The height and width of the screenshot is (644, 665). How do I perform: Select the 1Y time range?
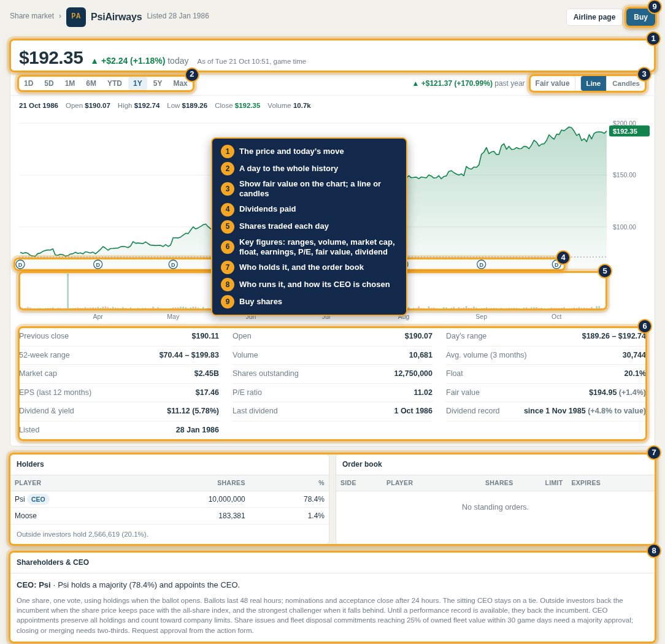point(137,83)
